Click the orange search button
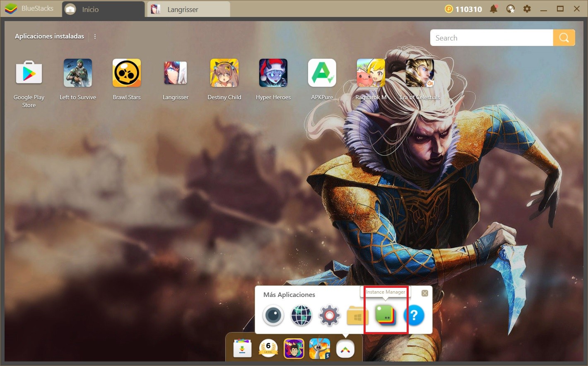 click(564, 38)
